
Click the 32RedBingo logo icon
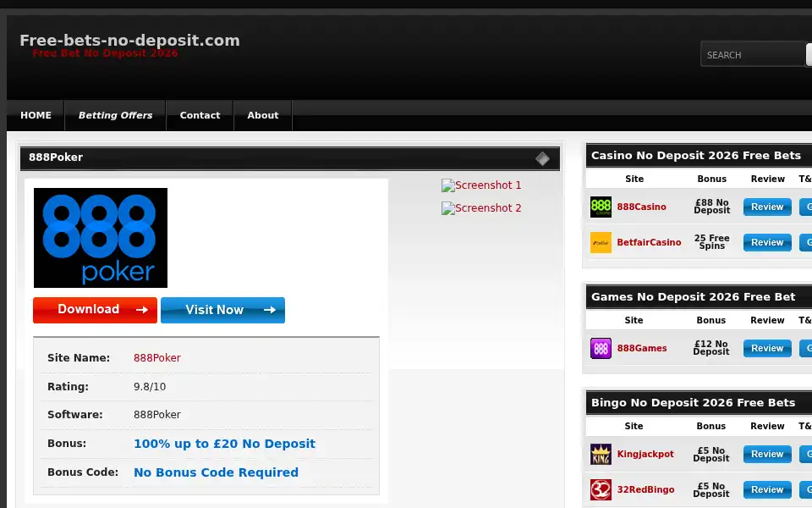pyautogui.click(x=601, y=490)
